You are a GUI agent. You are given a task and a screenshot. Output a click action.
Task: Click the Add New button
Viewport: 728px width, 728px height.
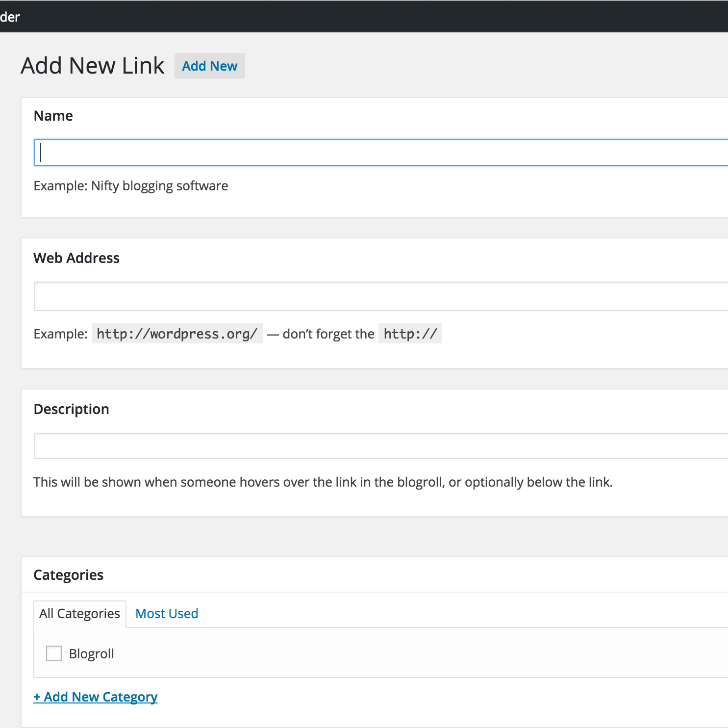click(209, 66)
